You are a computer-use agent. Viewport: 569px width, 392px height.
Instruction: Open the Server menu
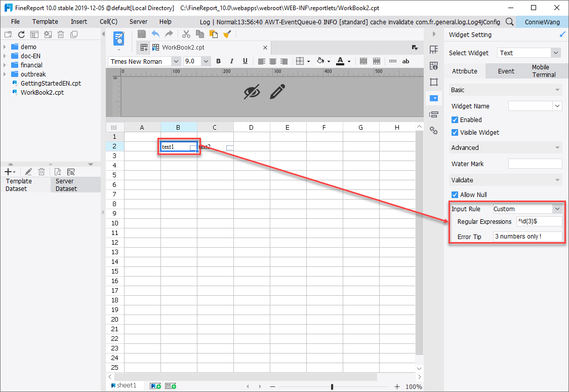[138, 22]
